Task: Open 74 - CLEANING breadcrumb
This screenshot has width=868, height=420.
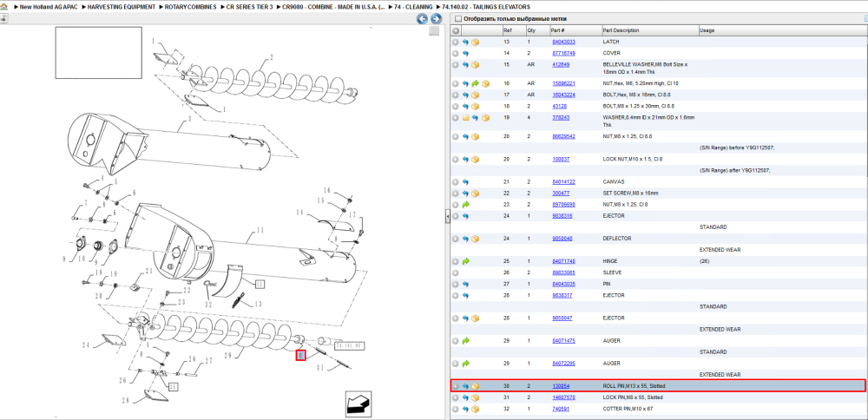Action: [x=413, y=7]
